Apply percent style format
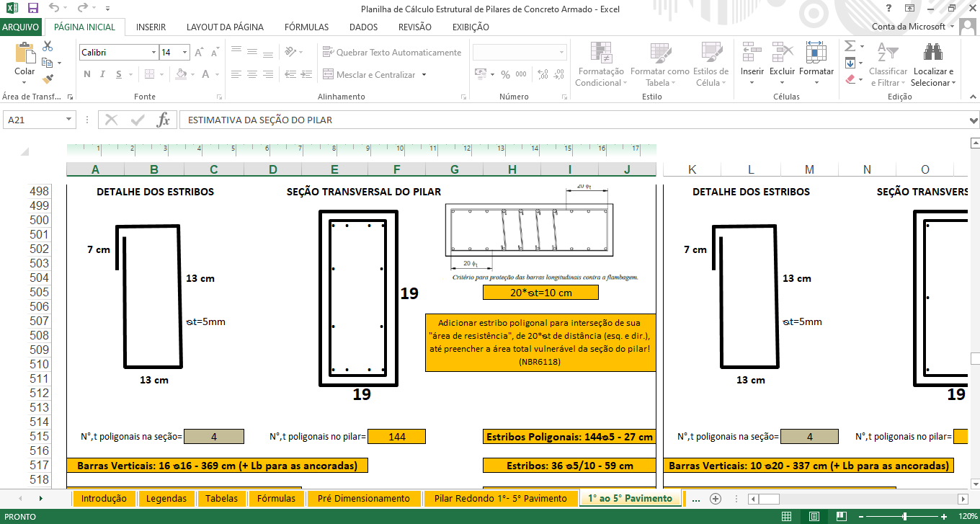This screenshot has width=980, height=524. coord(505,74)
